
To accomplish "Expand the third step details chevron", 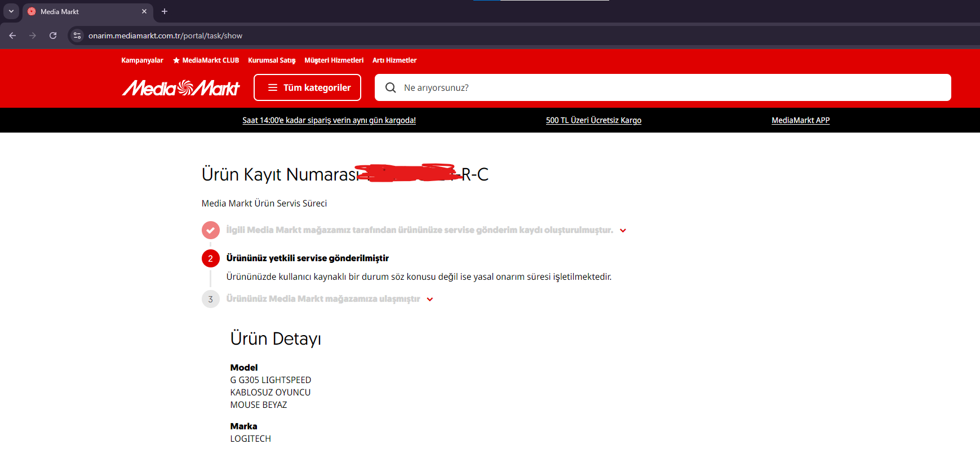I will coord(430,300).
